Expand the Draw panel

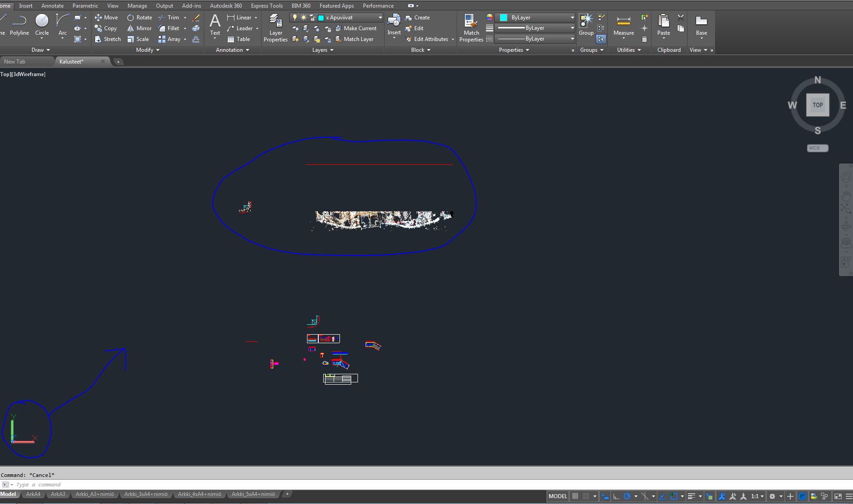click(40, 50)
